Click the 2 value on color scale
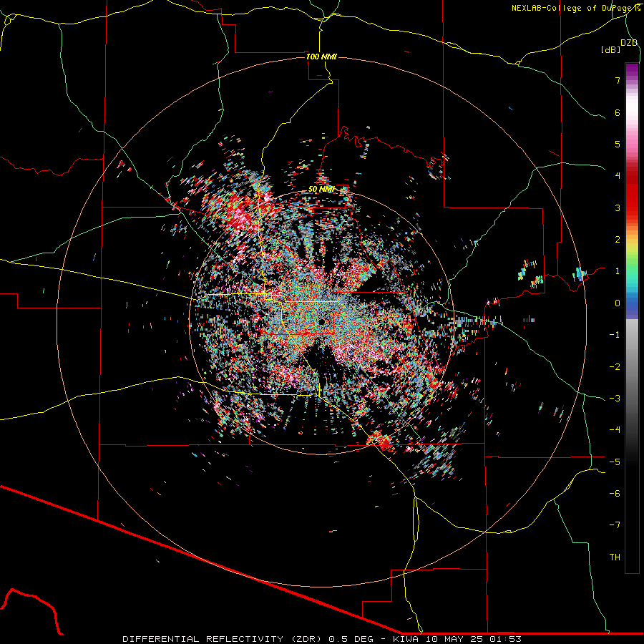644x644 pixels. [618, 240]
